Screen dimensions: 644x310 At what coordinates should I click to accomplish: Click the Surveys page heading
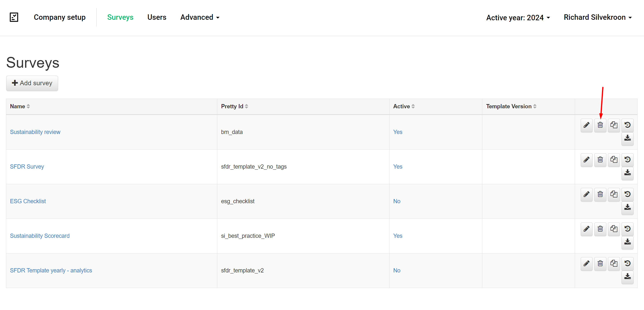point(33,63)
